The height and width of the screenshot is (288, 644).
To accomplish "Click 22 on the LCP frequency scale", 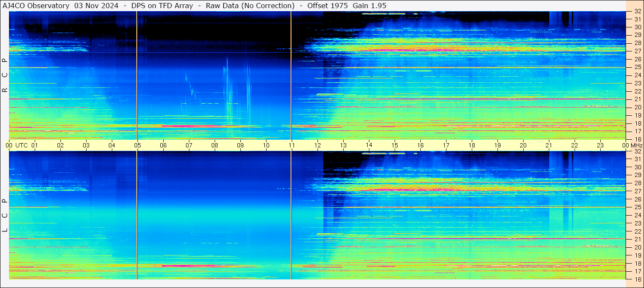I will (638, 231).
